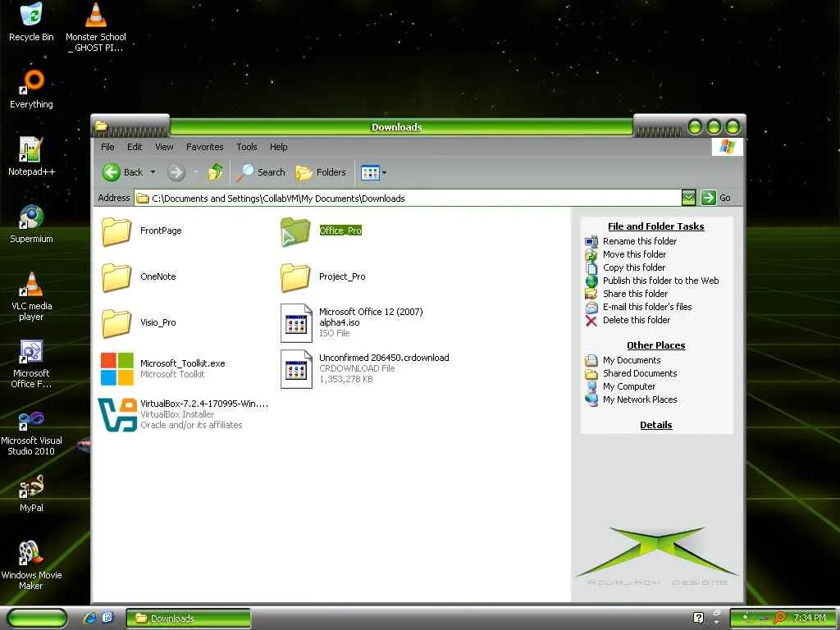Click the Downloads taskbar button
840x630 pixels.
coord(188,619)
